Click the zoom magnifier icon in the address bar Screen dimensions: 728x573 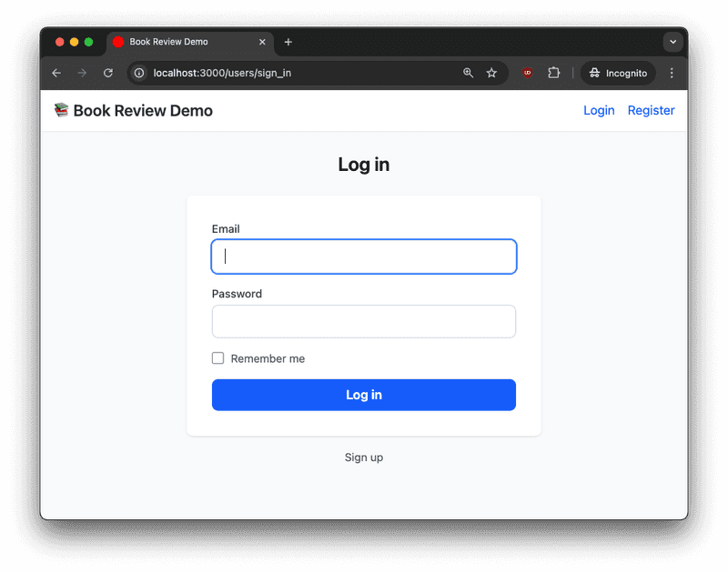pos(468,73)
